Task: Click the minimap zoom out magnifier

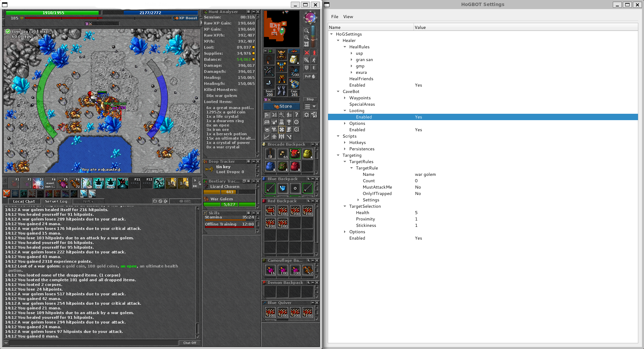Action: pos(306,31)
